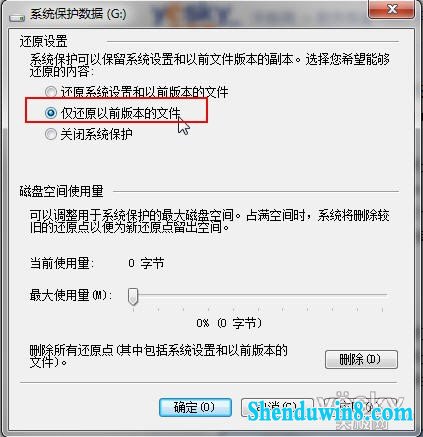The image size is (423, 437).
Task: Click the 最大使用量 slider thumb
Action: coord(133,296)
